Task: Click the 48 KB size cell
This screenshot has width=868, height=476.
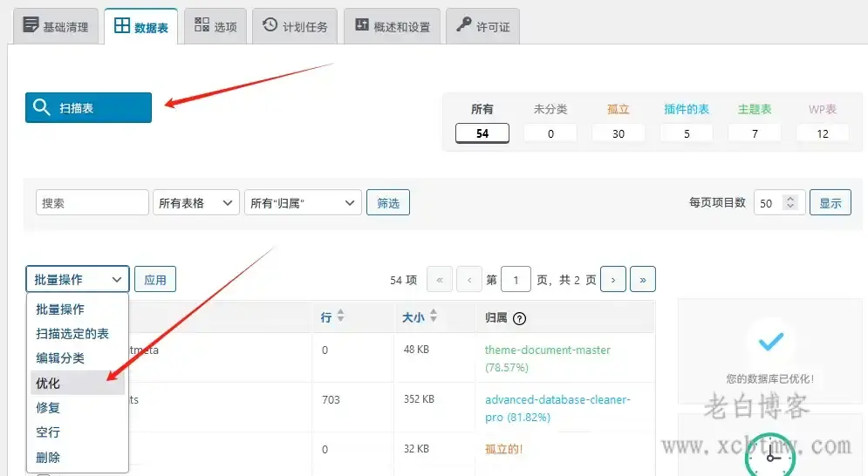Action: pyautogui.click(x=416, y=350)
